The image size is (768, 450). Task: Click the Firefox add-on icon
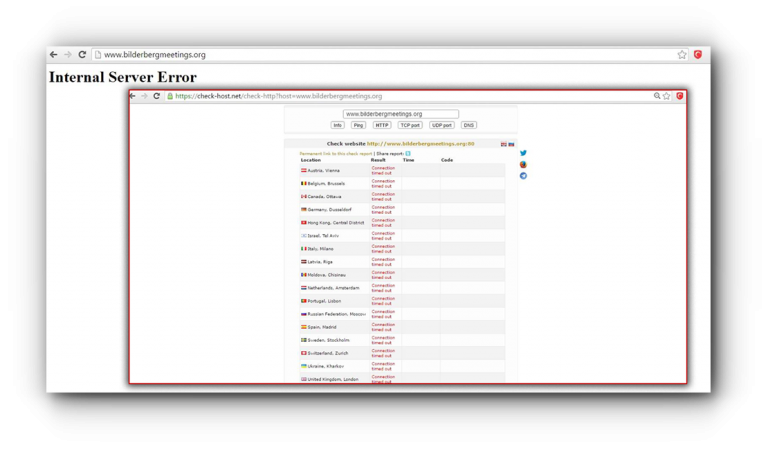tap(523, 165)
